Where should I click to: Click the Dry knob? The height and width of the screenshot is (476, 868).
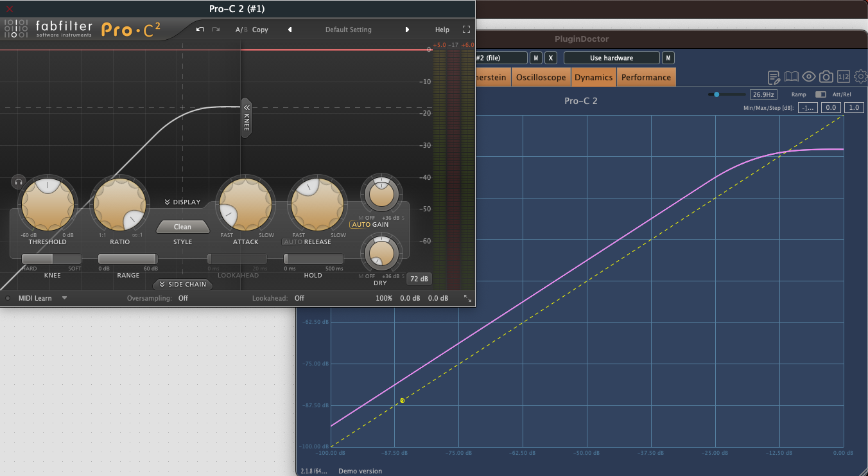[380, 254]
